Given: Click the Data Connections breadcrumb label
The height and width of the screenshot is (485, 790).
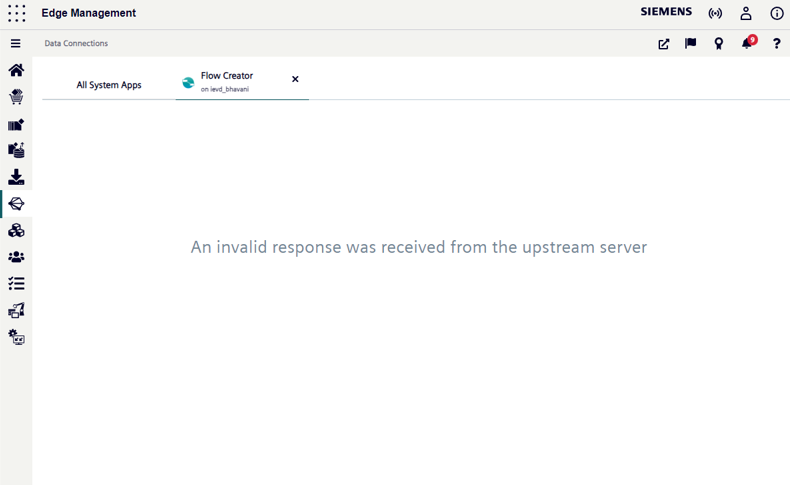Looking at the screenshot, I should coord(76,44).
